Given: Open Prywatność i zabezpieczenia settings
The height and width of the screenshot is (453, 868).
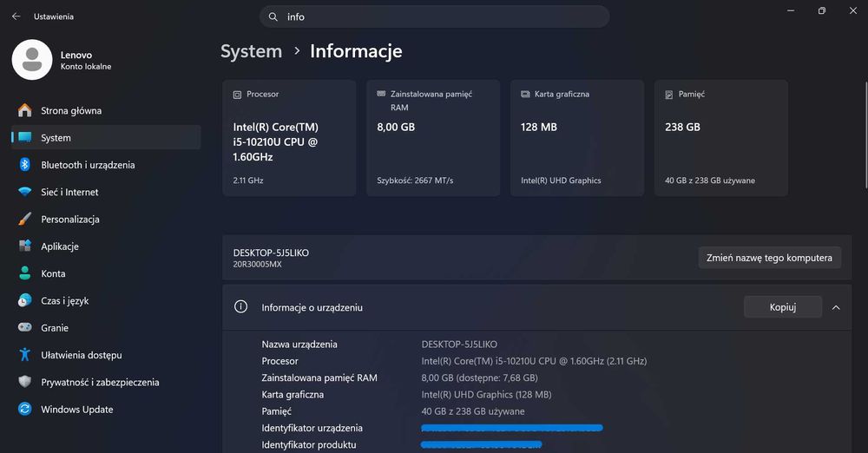Looking at the screenshot, I should 106,382.
